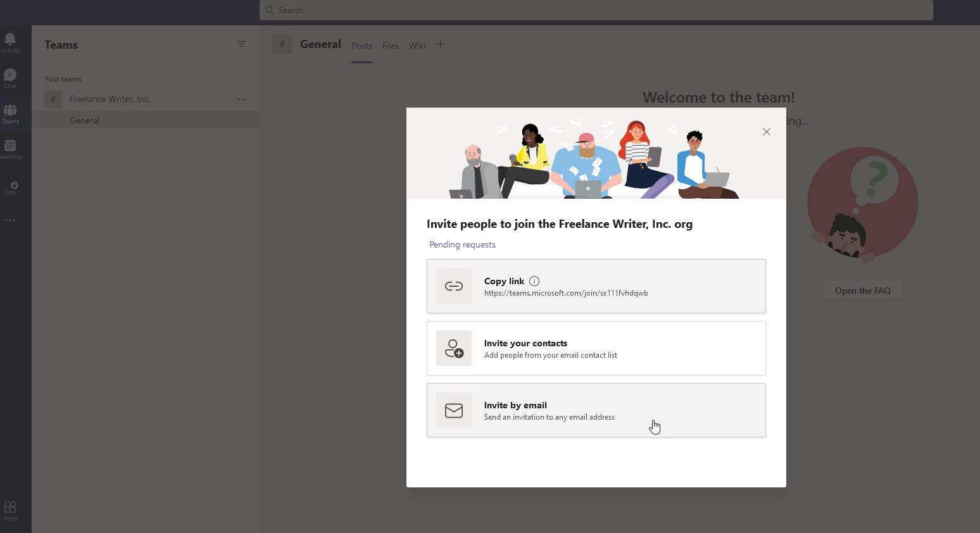
Task: Open more apps ellipsis in sidebar
Action: [10, 220]
